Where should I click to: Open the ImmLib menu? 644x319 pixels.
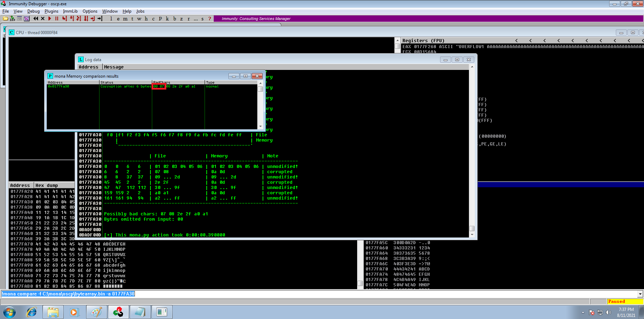[x=70, y=11]
